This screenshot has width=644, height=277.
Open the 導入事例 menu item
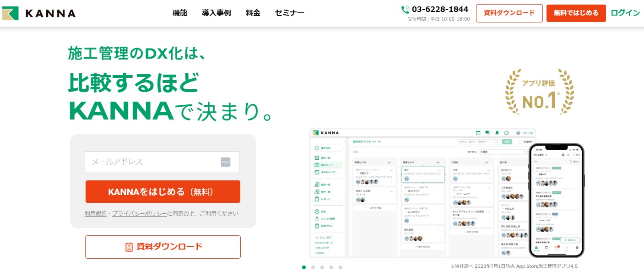216,13
